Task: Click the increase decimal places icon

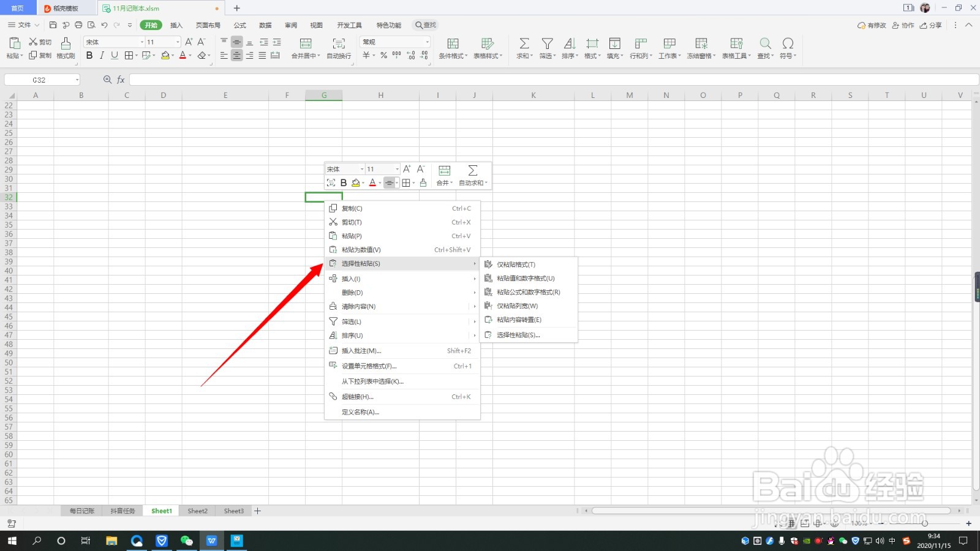Action: (x=411, y=55)
